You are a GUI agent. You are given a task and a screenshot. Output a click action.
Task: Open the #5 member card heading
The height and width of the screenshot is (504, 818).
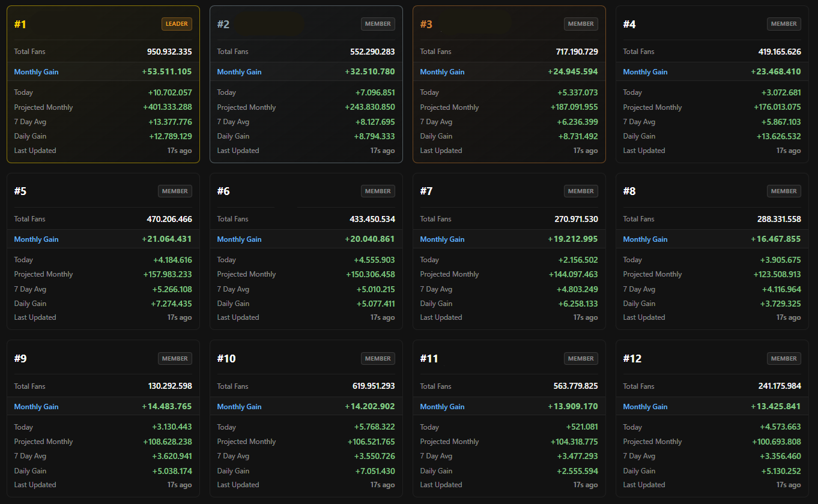tap(20, 191)
